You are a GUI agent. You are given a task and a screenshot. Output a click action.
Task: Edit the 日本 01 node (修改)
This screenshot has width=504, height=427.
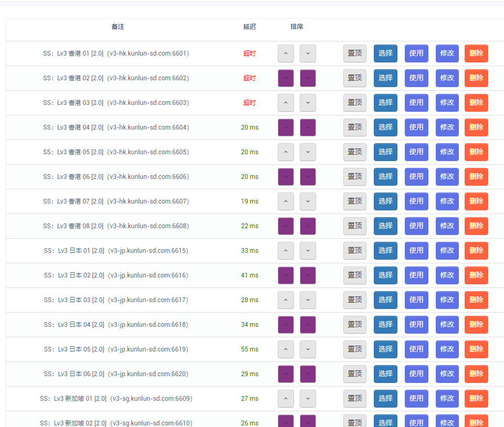[447, 251]
